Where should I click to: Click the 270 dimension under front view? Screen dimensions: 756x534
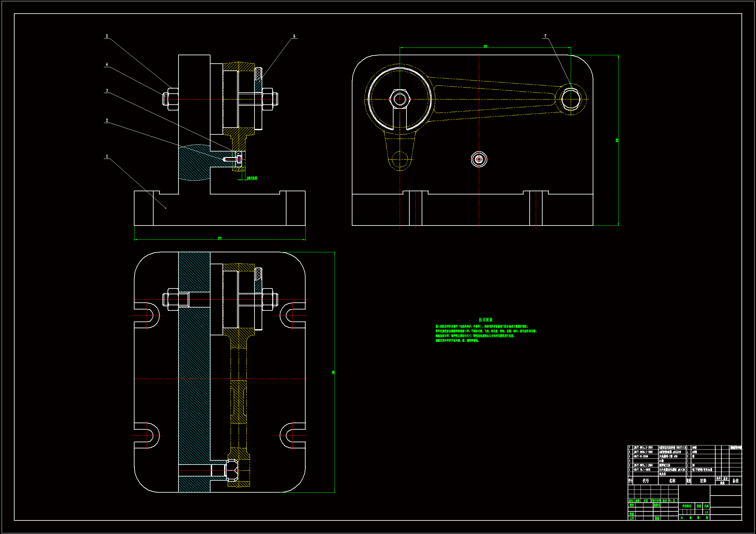point(220,238)
